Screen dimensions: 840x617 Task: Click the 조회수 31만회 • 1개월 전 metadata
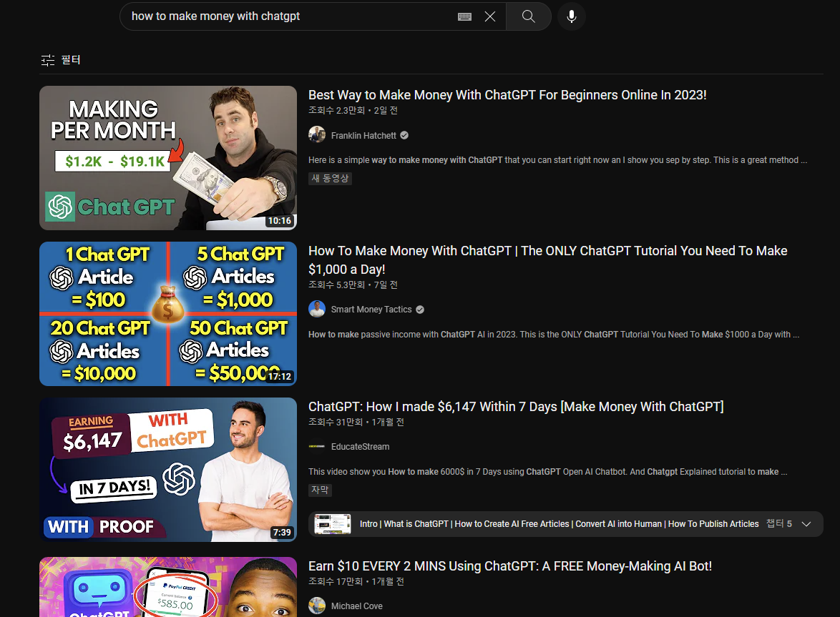356,423
